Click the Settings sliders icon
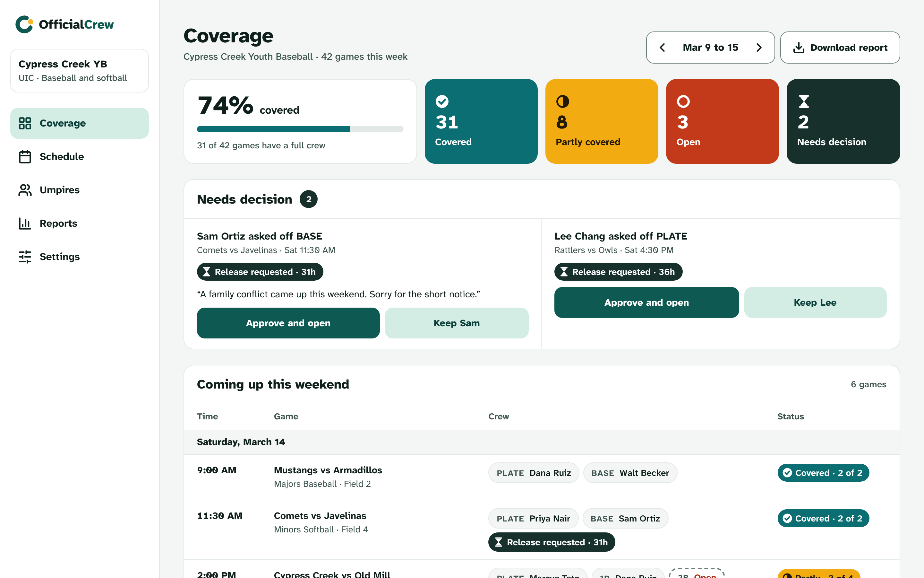 click(25, 257)
